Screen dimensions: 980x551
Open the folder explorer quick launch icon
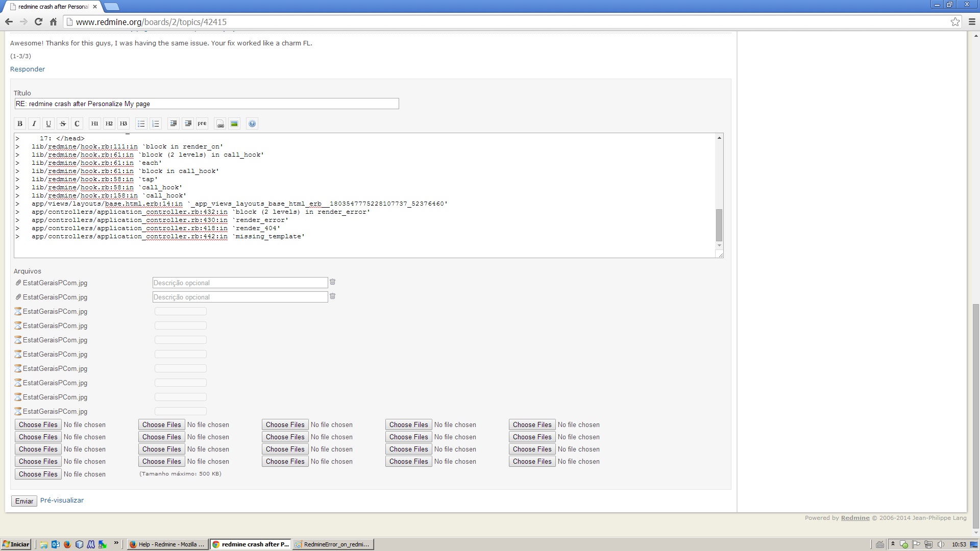click(x=44, y=544)
